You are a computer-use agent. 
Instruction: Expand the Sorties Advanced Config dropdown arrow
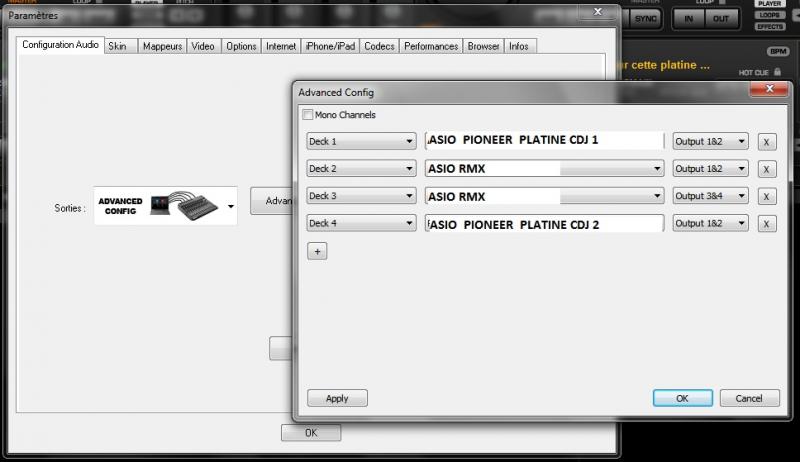point(231,207)
